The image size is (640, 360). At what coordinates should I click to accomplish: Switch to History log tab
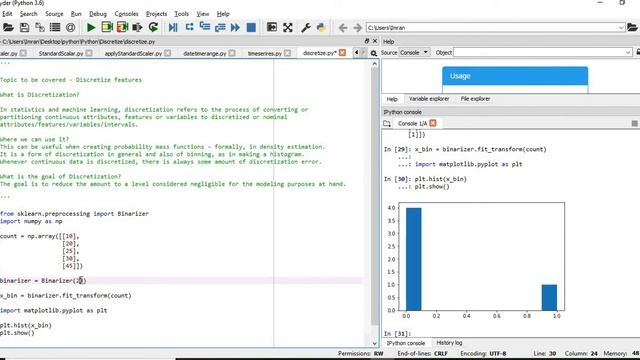click(449, 343)
